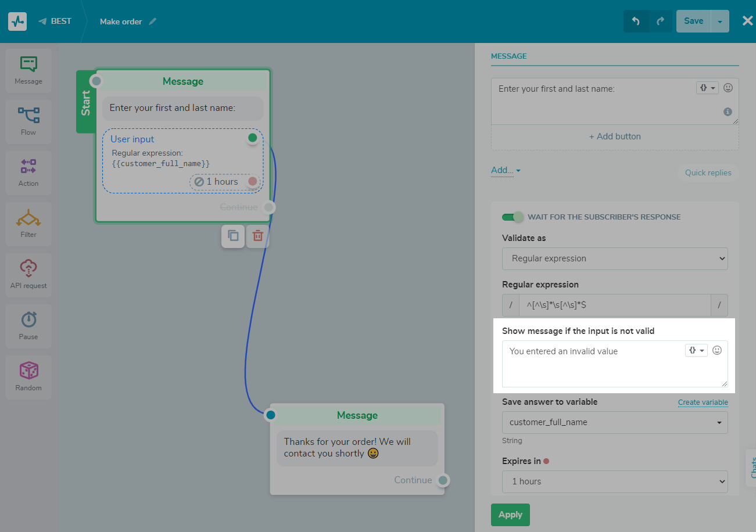Add a Pause block from sidebar
Viewport: 756px width, 532px height.
point(28,326)
